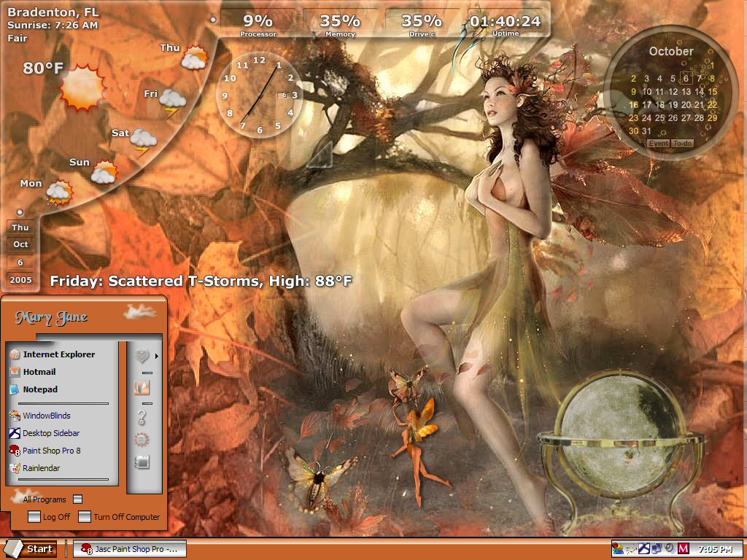Click the small dot above the Thu date tile

[x=20, y=212]
